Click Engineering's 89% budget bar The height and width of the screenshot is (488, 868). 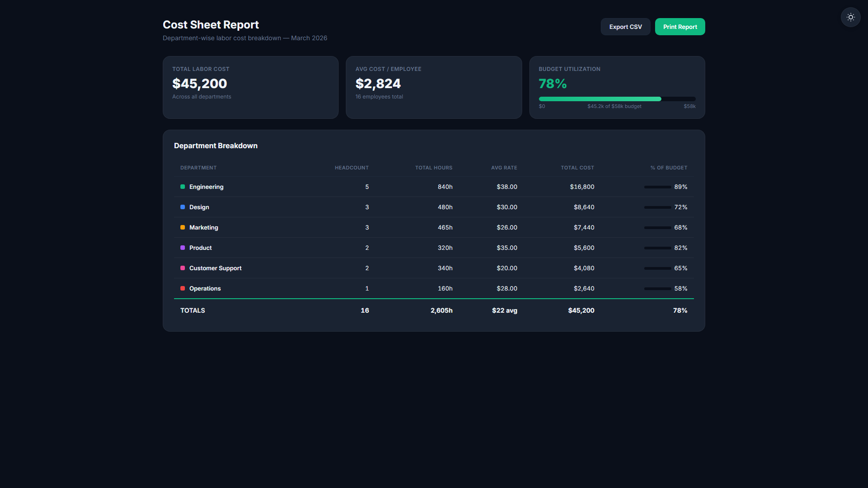click(x=657, y=187)
